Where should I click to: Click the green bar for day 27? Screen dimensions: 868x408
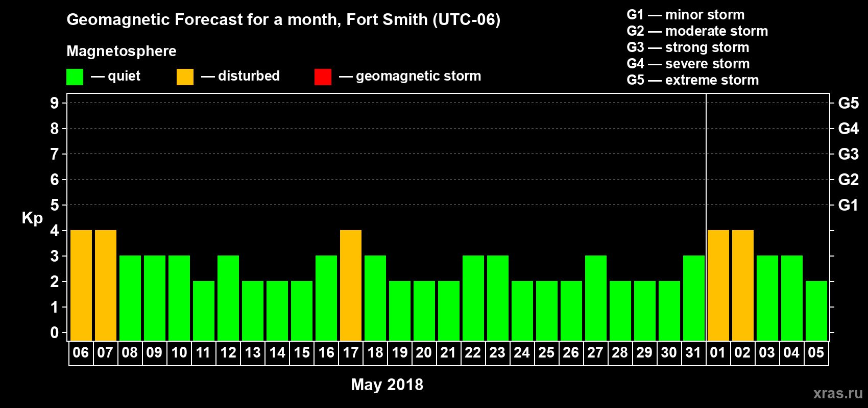click(x=596, y=298)
